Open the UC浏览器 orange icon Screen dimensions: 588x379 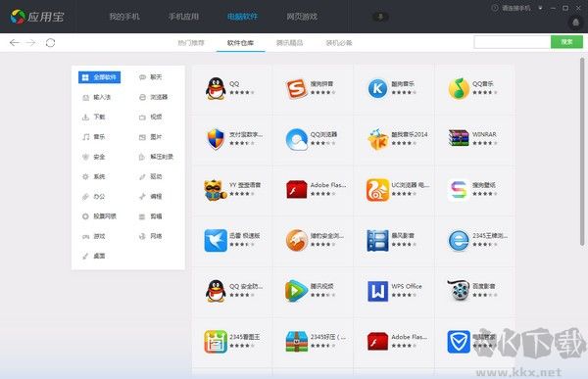click(377, 190)
